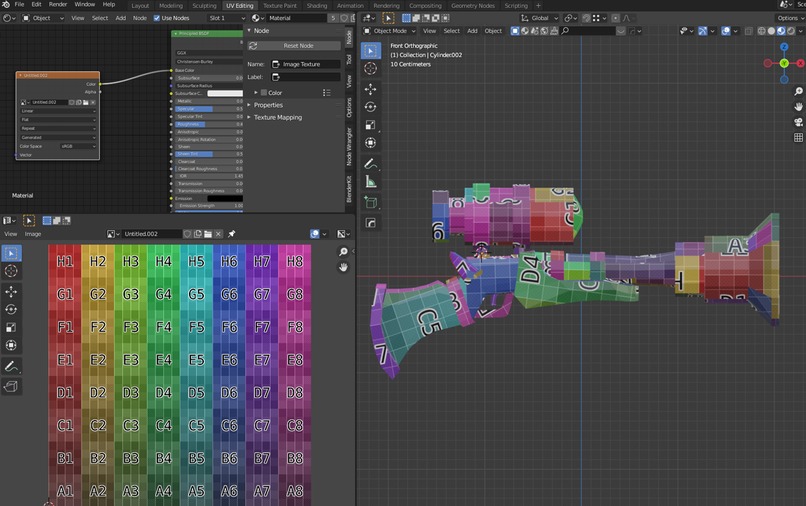
Task: Click the Reset Node refresh icon
Action: pos(253,46)
